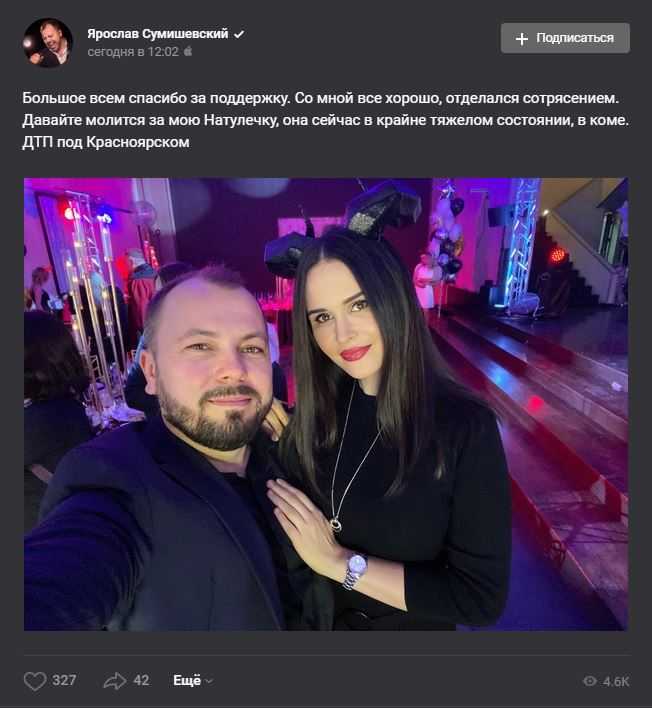The image size is (652, 708).
Task: Open the attached selfie photo
Action: click(326, 404)
